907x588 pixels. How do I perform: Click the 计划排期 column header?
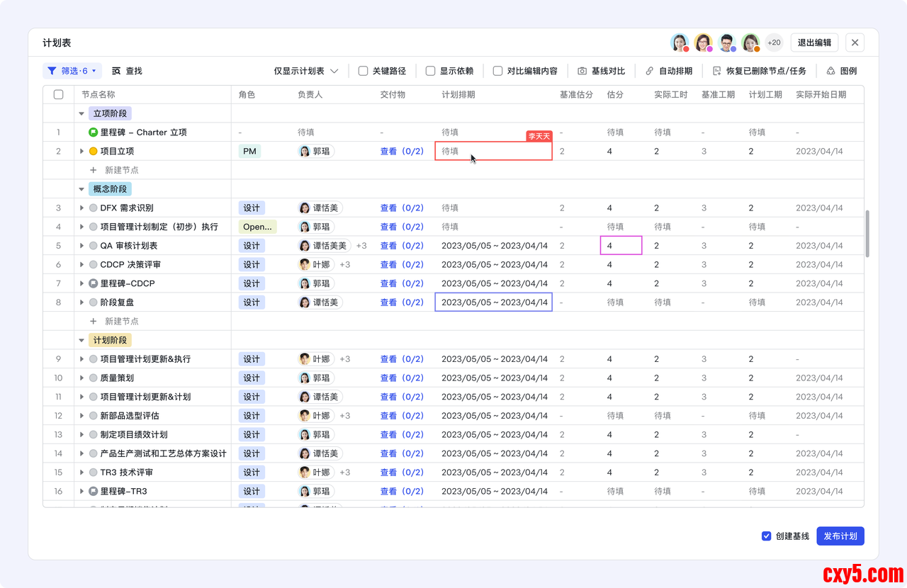point(458,94)
